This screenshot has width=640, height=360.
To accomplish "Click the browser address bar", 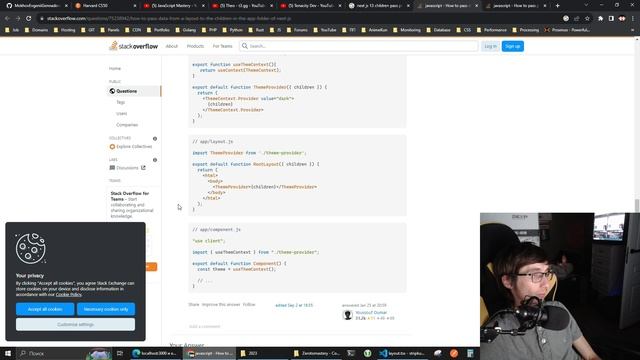I will (302, 18).
